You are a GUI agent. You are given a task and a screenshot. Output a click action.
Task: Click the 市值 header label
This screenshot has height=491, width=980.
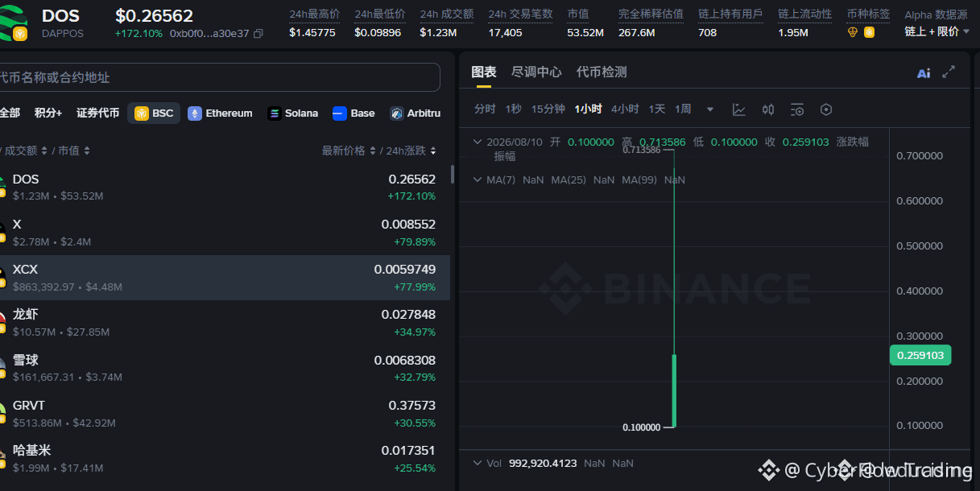[x=577, y=14]
